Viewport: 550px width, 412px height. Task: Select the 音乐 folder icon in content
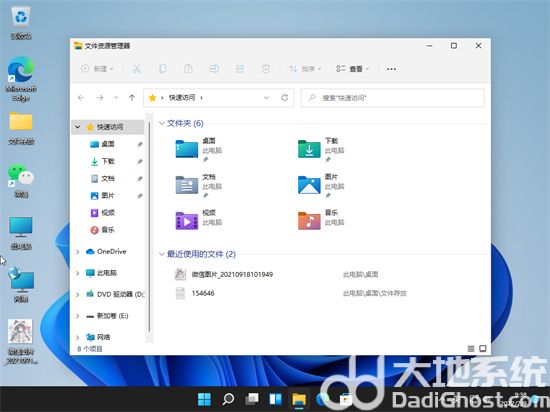[309, 221]
